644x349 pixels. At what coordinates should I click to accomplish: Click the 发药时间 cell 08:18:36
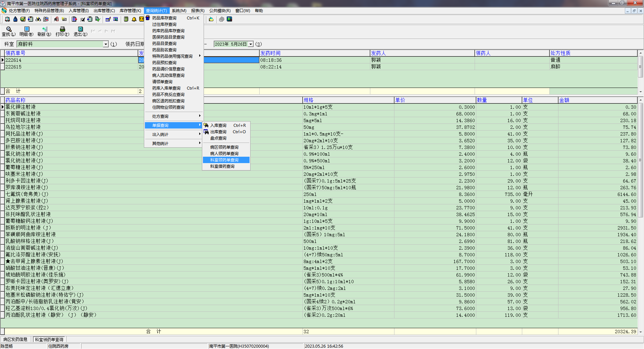(x=314, y=60)
